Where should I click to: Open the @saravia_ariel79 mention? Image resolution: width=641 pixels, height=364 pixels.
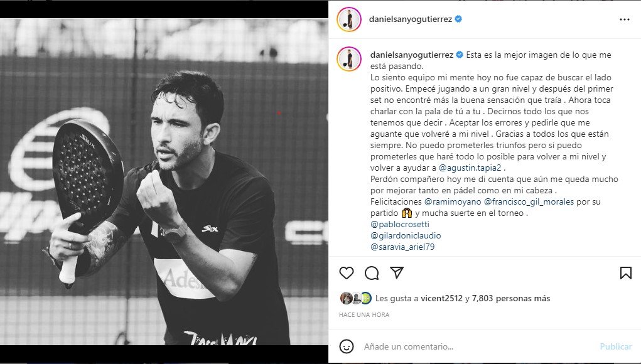point(402,247)
